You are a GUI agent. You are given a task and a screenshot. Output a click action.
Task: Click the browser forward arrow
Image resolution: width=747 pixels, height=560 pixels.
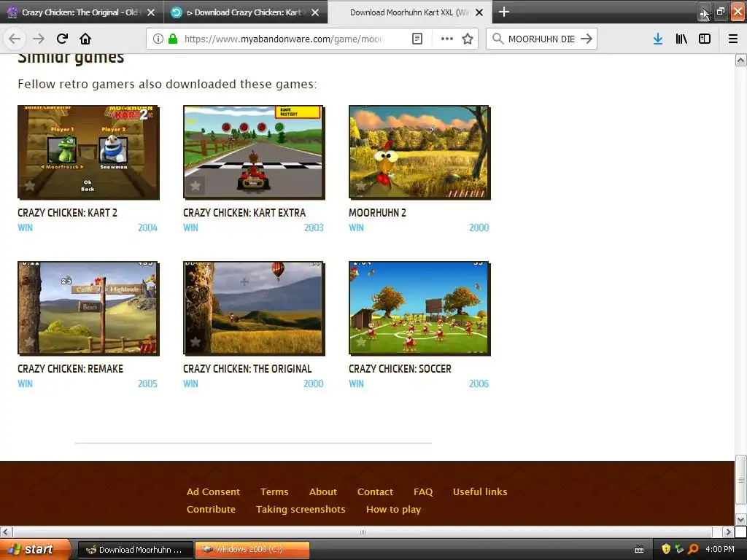coord(39,39)
